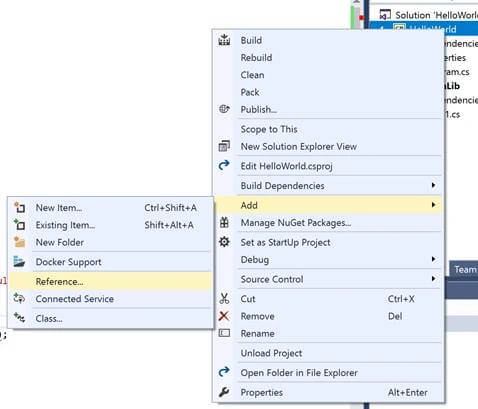Click the New Solution Explorer View icon

tap(224, 146)
